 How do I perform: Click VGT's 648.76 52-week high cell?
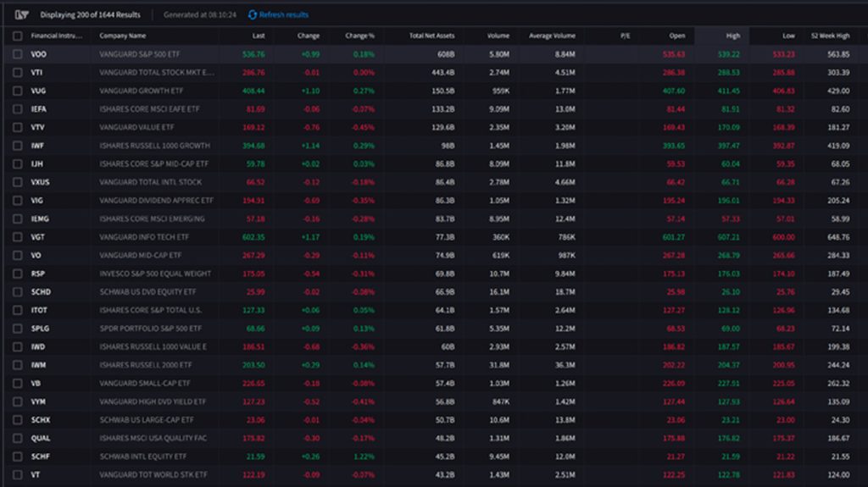[837, 237]
